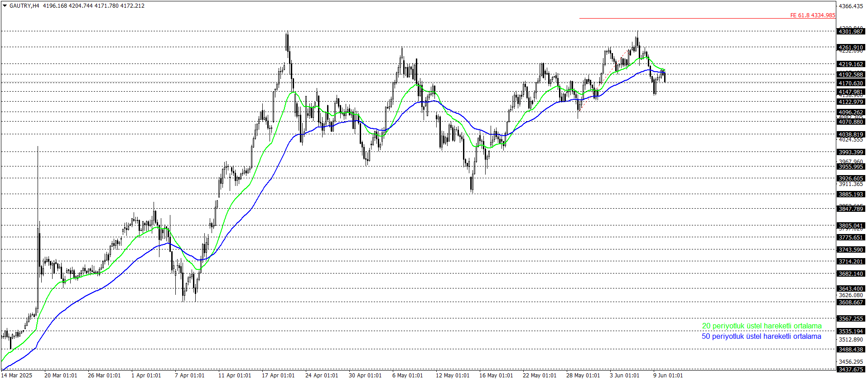Select the 3 Jun 01:01 time label

[625, 376]
